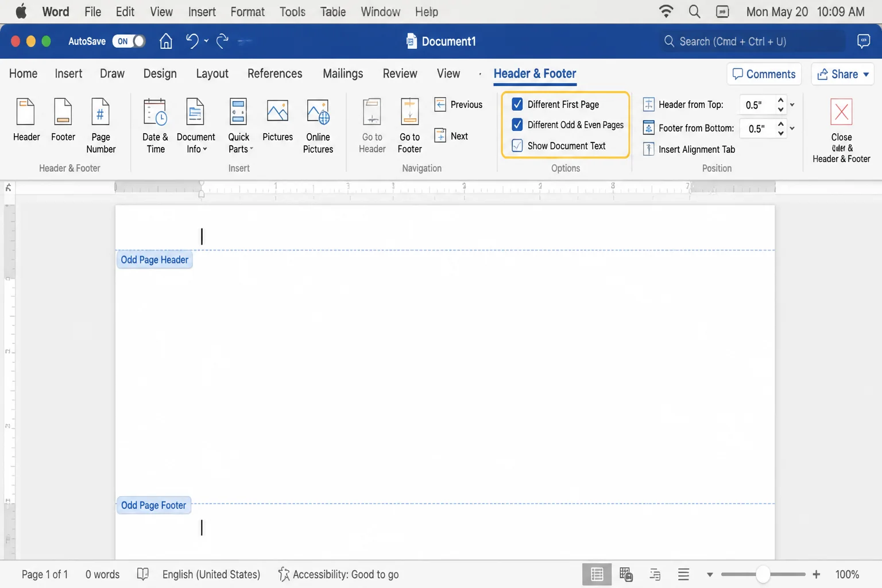Insert Pictures from file
The image size is (882, 588).
click(x=278, y=119)
